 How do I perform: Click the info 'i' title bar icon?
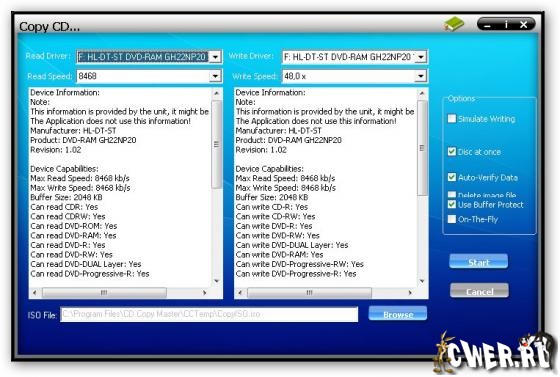[506, 24]
